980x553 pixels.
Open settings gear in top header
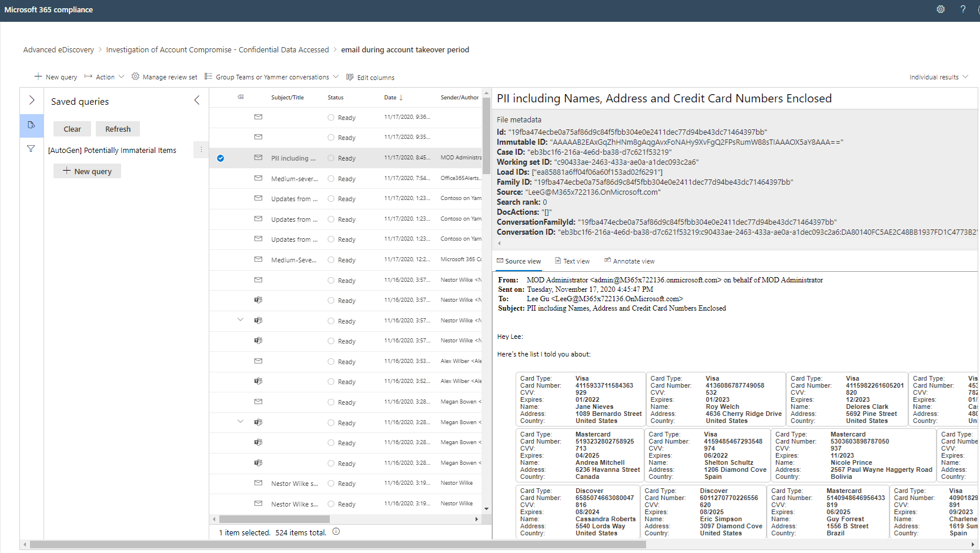point(941,9)
